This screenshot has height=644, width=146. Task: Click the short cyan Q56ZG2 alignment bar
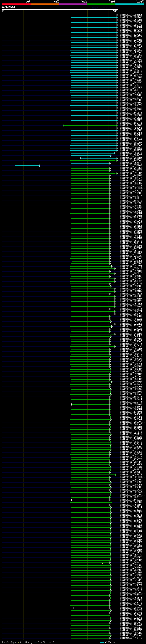[27, 166]
